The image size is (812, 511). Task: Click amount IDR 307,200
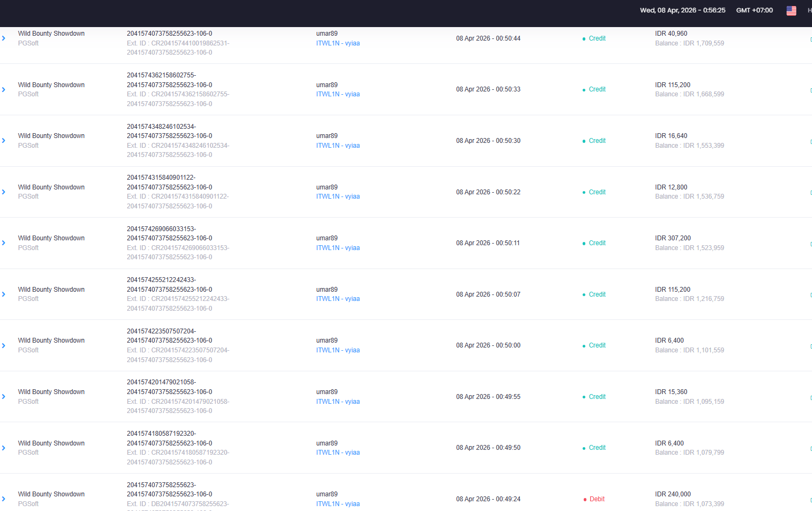(x=673, y=238)
